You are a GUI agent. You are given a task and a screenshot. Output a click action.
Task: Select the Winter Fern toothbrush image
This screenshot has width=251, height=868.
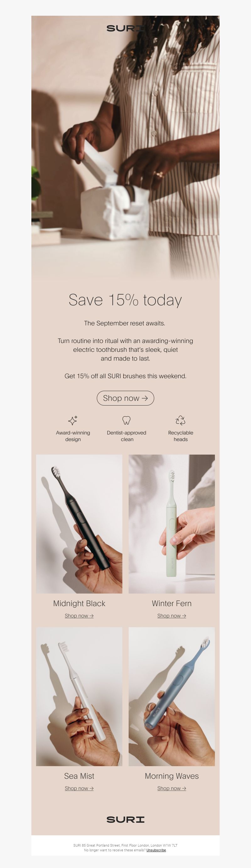point(172,524)
